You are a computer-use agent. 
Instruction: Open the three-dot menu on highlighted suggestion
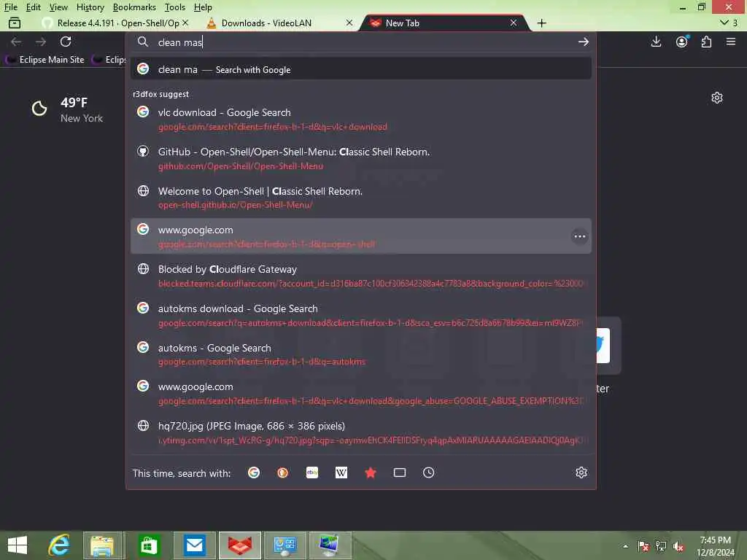[x=579, y=236]
